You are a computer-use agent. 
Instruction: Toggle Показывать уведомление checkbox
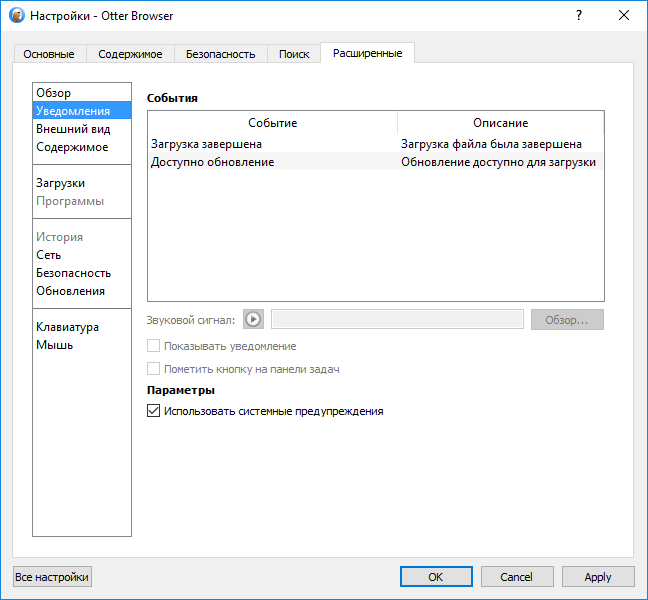pyautogui.click(x=153, y=346)
